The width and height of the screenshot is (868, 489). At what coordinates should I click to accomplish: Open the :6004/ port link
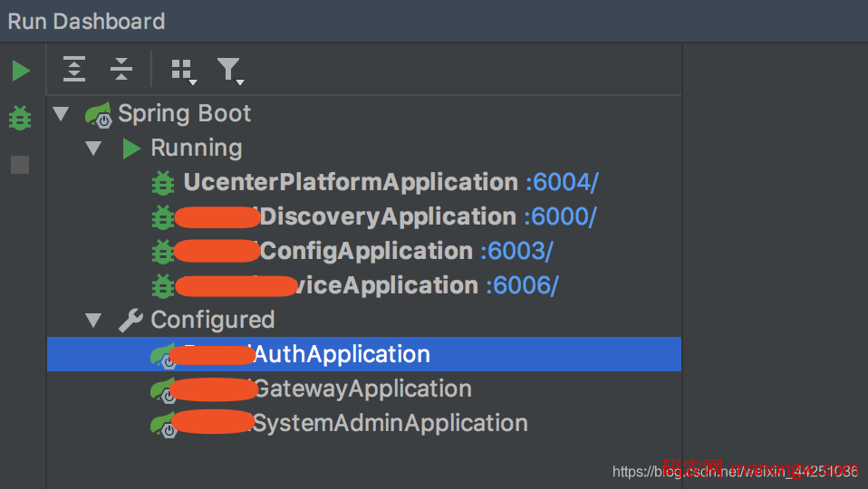click(x=562, y=183)
